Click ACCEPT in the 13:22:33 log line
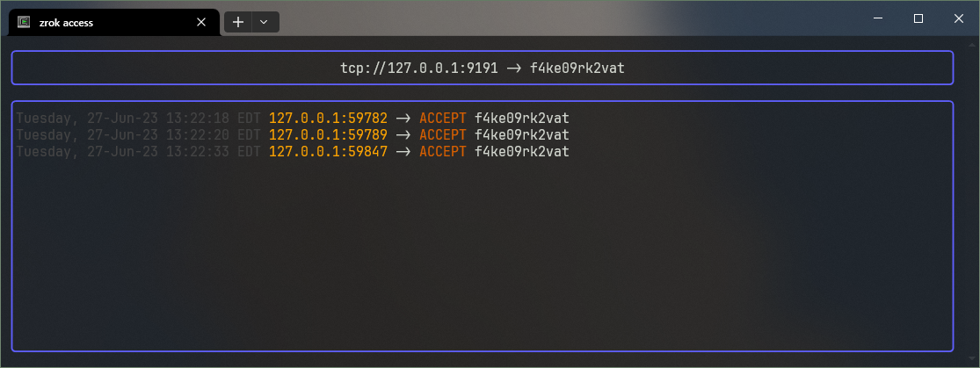Image resolution: width=980 pixels, height=368 pixels. point(443,152)
